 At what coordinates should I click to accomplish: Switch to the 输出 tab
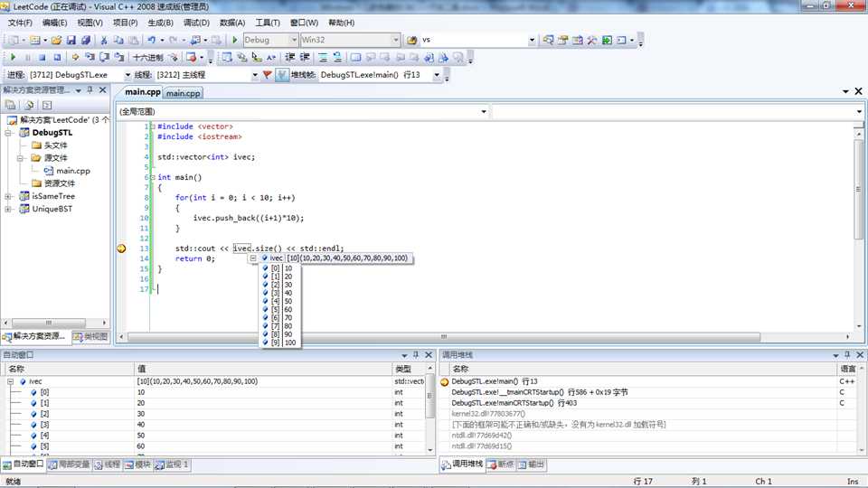click(531, 465)
